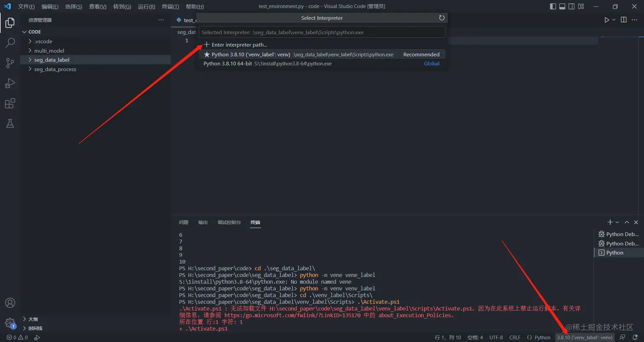The image size is (644, 342).
Task: Maximize the terminal panel size
Action: tap(627, 222)
